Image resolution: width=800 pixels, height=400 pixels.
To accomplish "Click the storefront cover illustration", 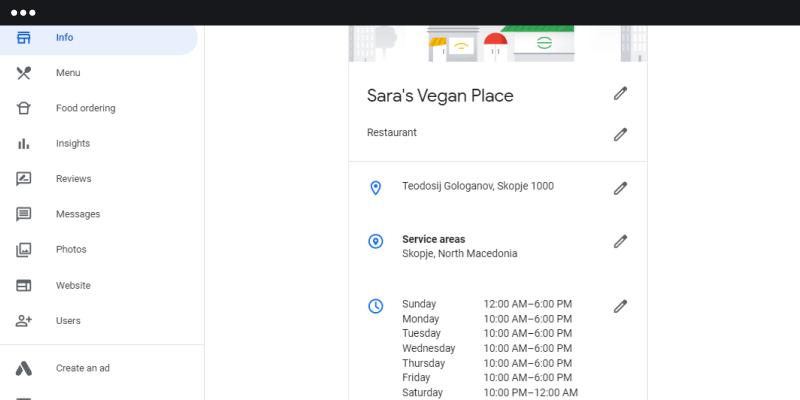I will pyautogui.click(x=497, y=44).
